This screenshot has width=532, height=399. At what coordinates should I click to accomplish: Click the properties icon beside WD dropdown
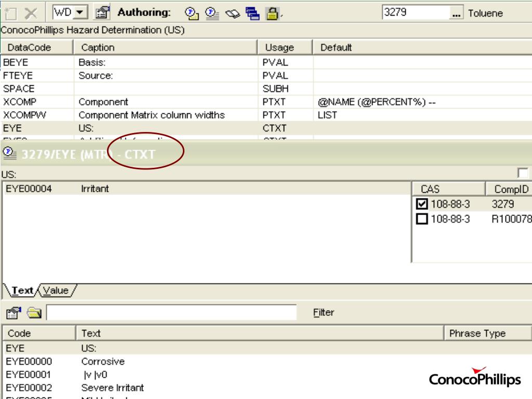pos(102,13)
